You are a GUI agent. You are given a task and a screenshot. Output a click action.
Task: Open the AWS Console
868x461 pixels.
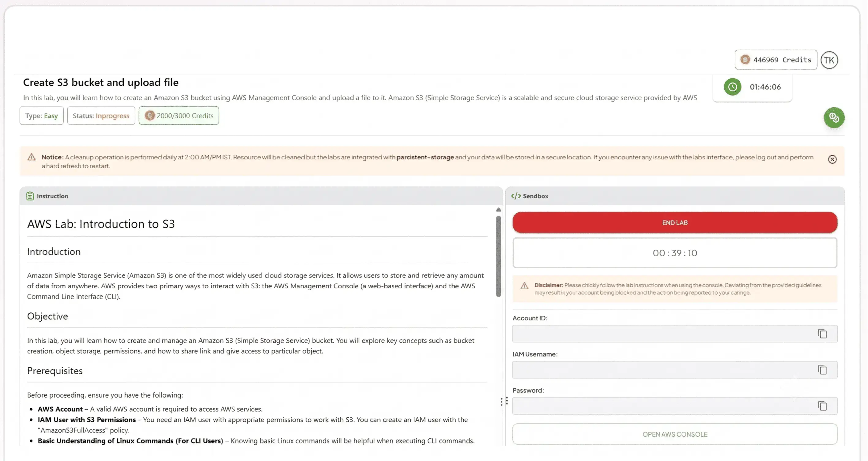point(675,434)
